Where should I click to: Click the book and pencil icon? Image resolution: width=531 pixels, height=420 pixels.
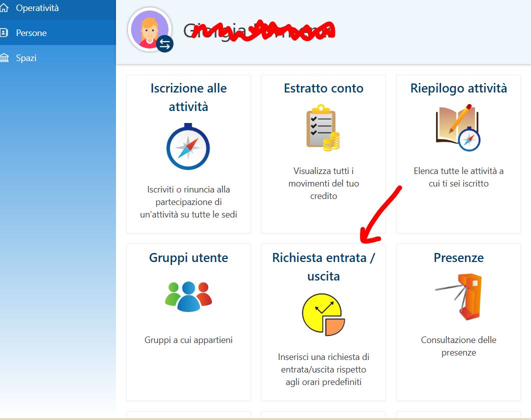[x=458, y=127]
